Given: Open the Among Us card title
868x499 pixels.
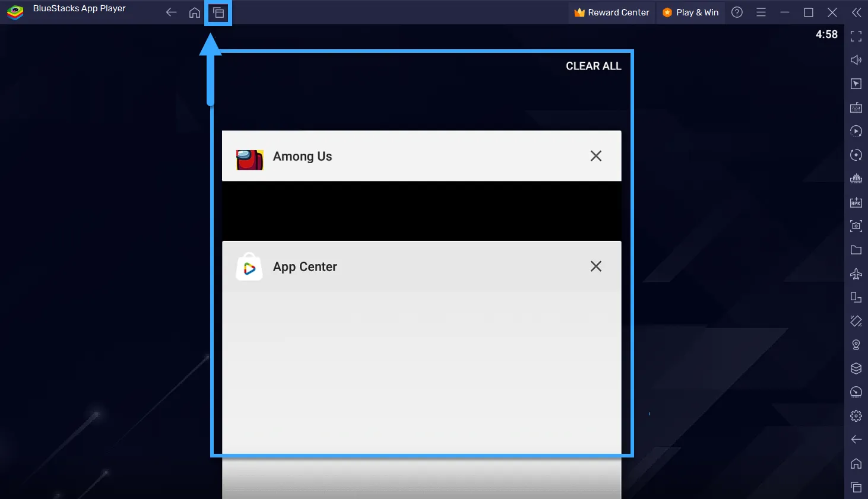Looking at the screenshot, I should 302,157.
